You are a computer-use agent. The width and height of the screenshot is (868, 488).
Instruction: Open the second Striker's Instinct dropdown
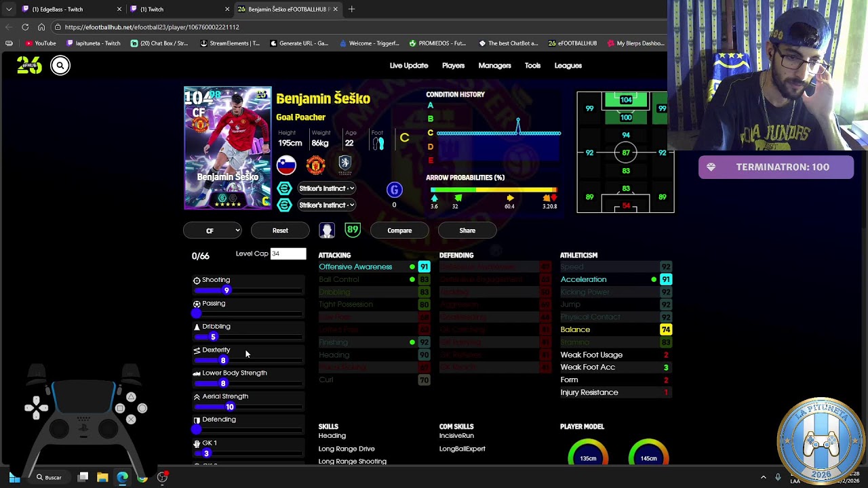point(326,205)
